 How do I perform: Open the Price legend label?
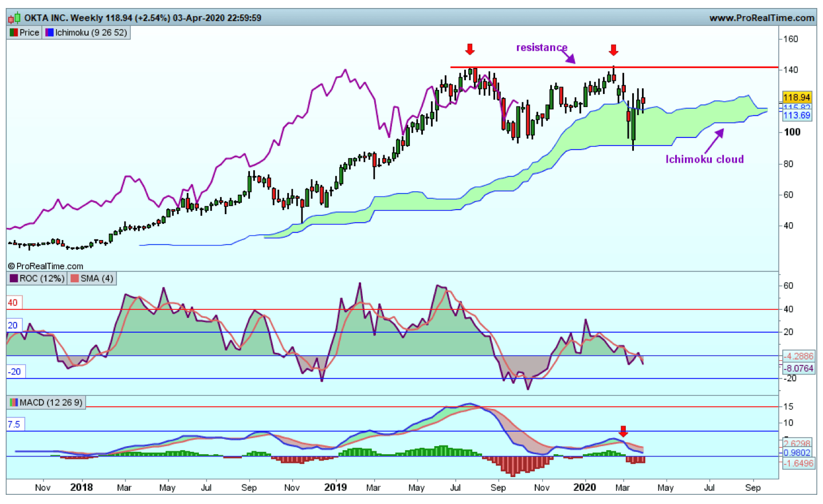tap(29, 33)
